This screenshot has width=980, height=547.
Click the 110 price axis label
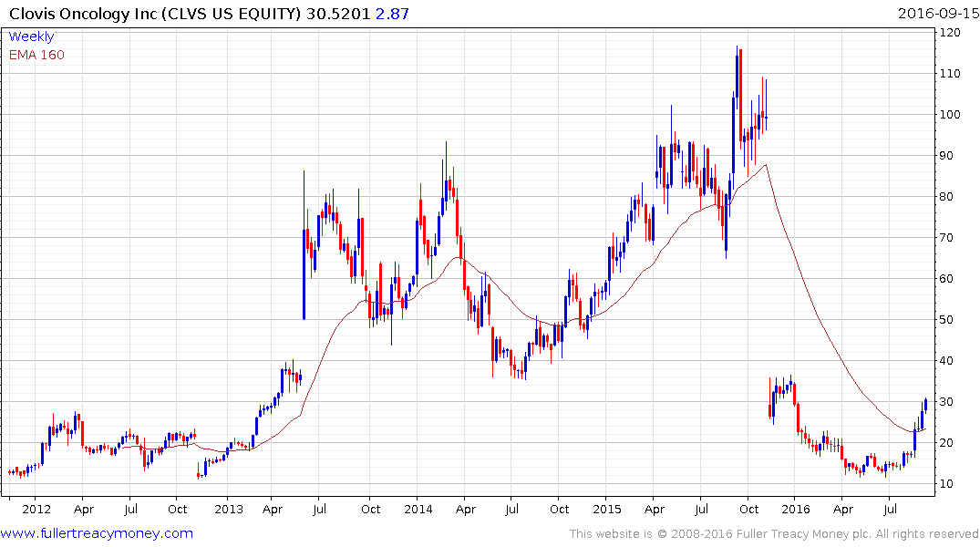click(950, 74)
